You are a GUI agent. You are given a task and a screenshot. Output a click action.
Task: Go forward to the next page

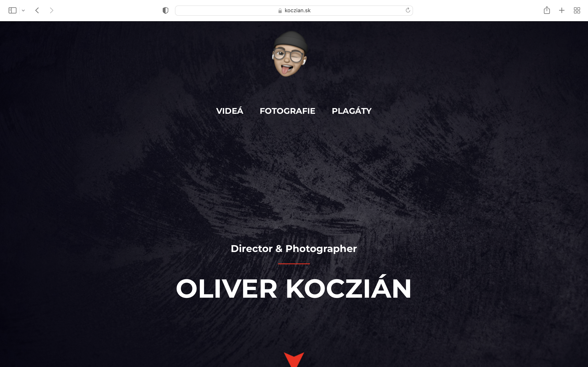pyautogui.click(x=51, y=10)
